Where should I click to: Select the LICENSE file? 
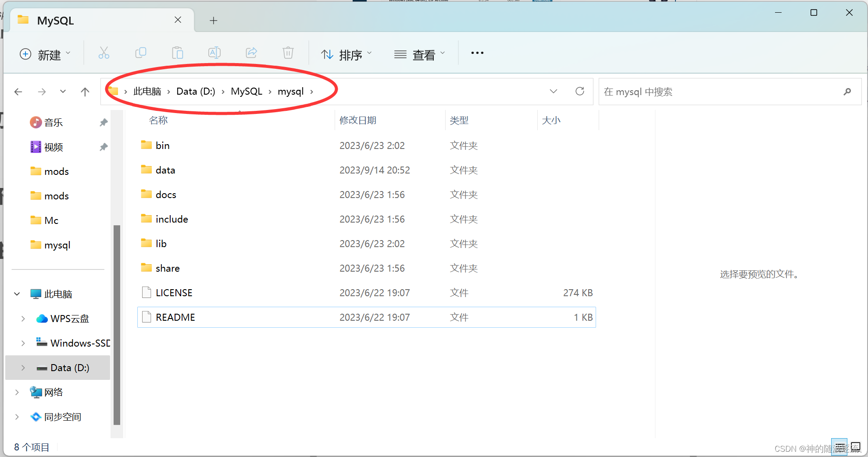(367, 293)
